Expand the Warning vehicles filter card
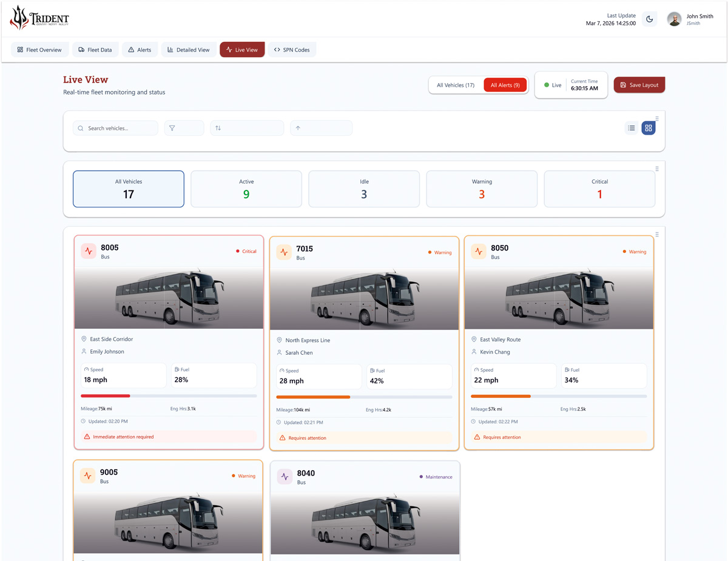This screenshot has width=728, height=561. [482, 189]
